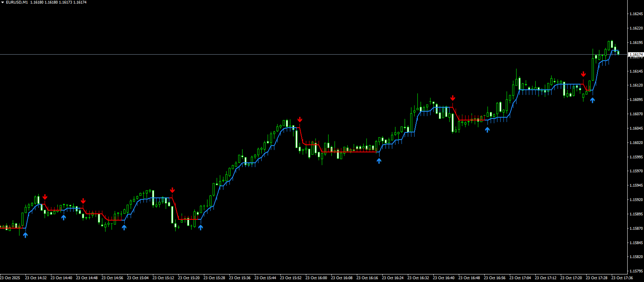Click the red sell arrow near 15:58
The width and height of the screenshot is (644, 282).
300,120
